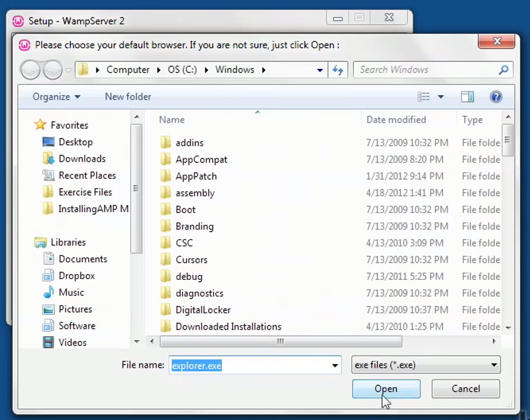
Task: Click the Forward navigation arrow button
Action: (52, 70)
